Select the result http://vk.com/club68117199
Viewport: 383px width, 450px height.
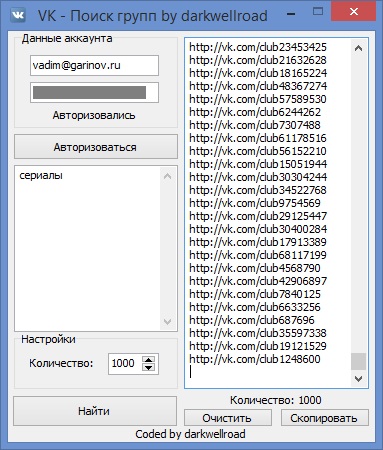(x=258, y=255)
